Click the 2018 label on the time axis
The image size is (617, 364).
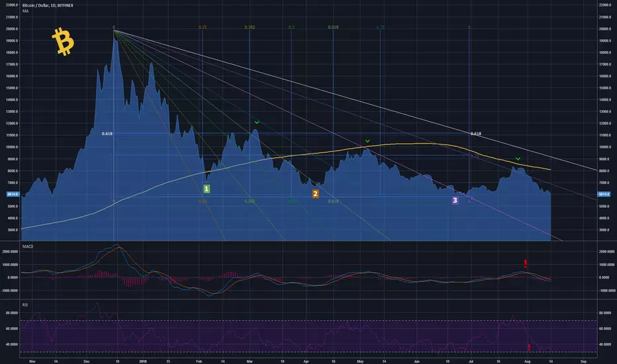(x=143, y=361)
